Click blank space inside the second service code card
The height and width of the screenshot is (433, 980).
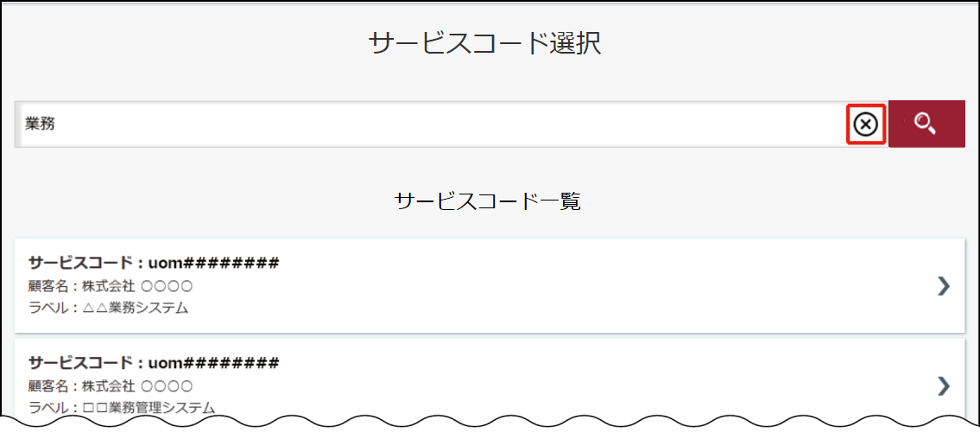pos(562,382)
